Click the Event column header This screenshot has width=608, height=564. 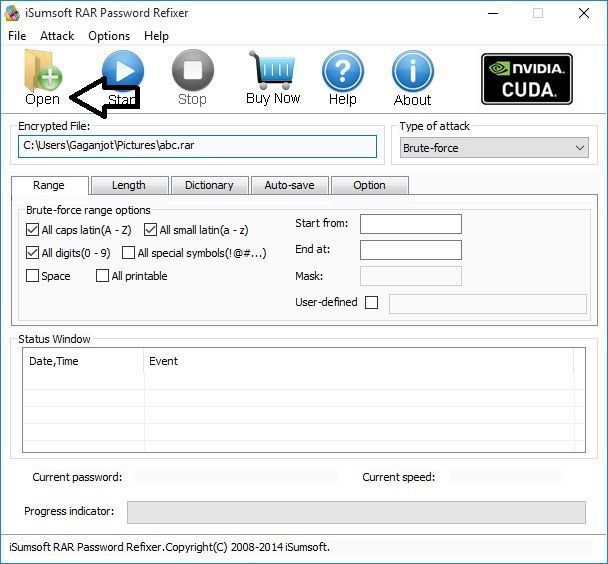click(359, 361)
